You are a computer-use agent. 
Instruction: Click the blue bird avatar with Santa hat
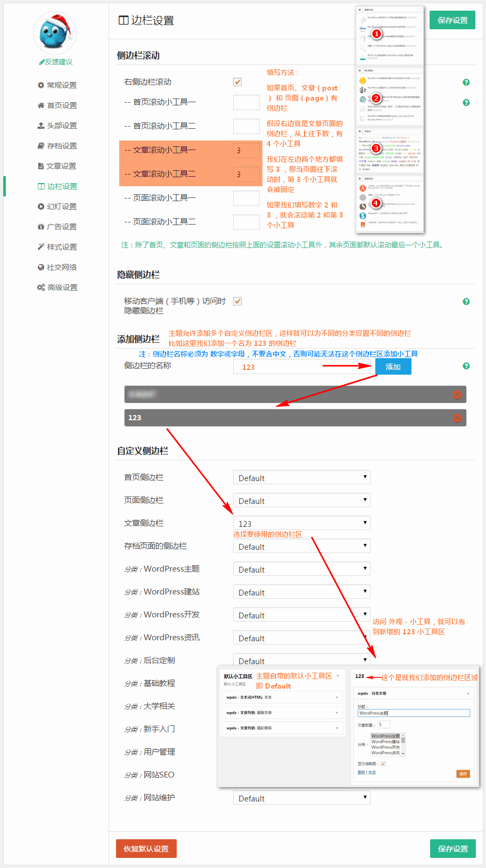click(55, 33)
